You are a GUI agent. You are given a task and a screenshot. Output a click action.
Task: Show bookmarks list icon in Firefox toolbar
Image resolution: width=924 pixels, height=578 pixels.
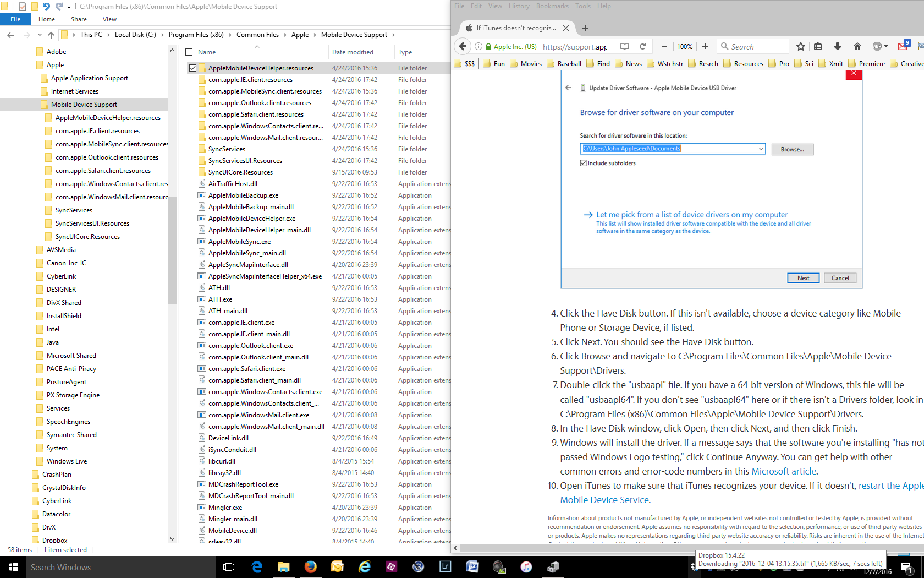coord(818,46)
